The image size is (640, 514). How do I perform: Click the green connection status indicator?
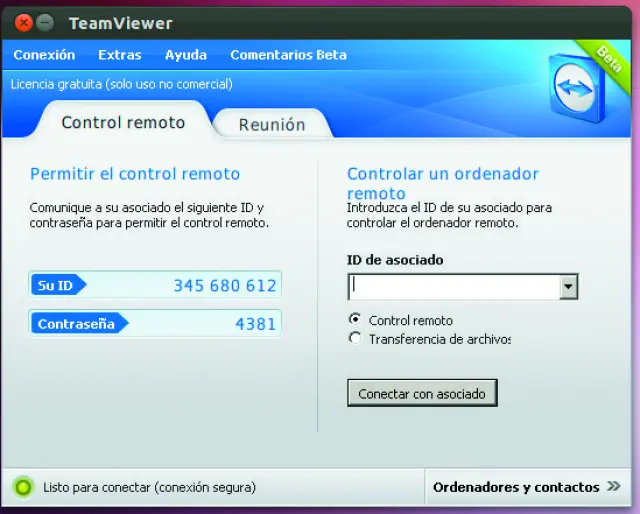point(23,488)
